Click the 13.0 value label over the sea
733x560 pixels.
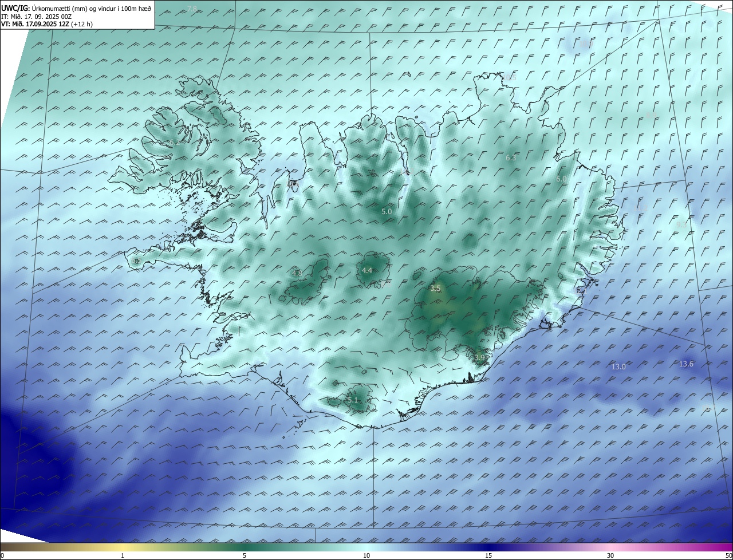coord(618,366)
